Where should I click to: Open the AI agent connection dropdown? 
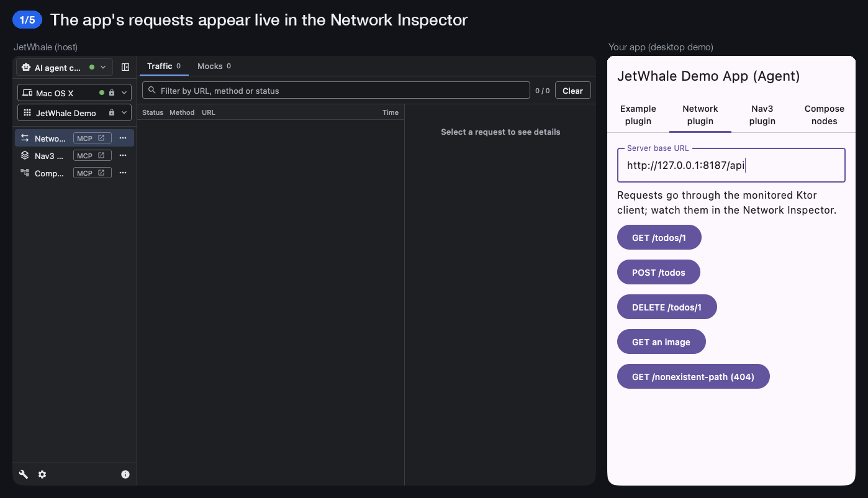point(65,67)
